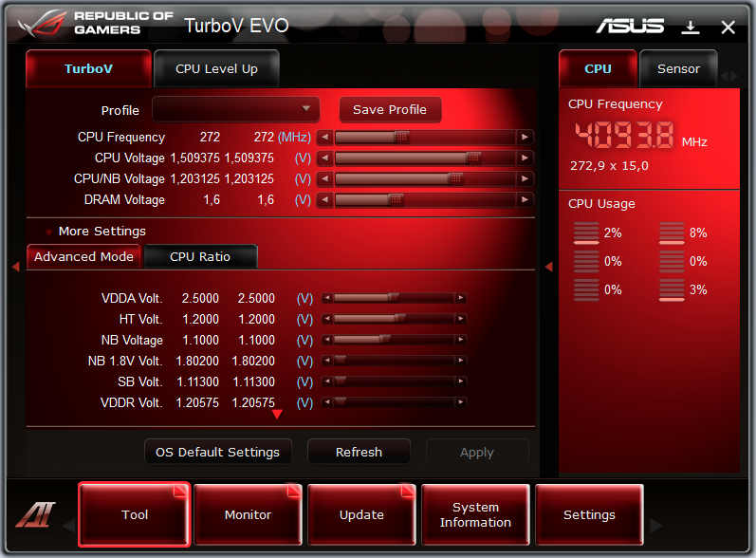Lower VDDA Volt. using left arrow
Screen dimensions: 756x558
(327, 298)
